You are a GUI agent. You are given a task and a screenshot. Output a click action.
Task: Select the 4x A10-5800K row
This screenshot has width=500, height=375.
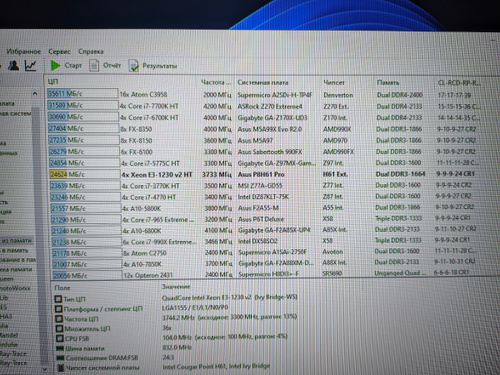point(263,208)
